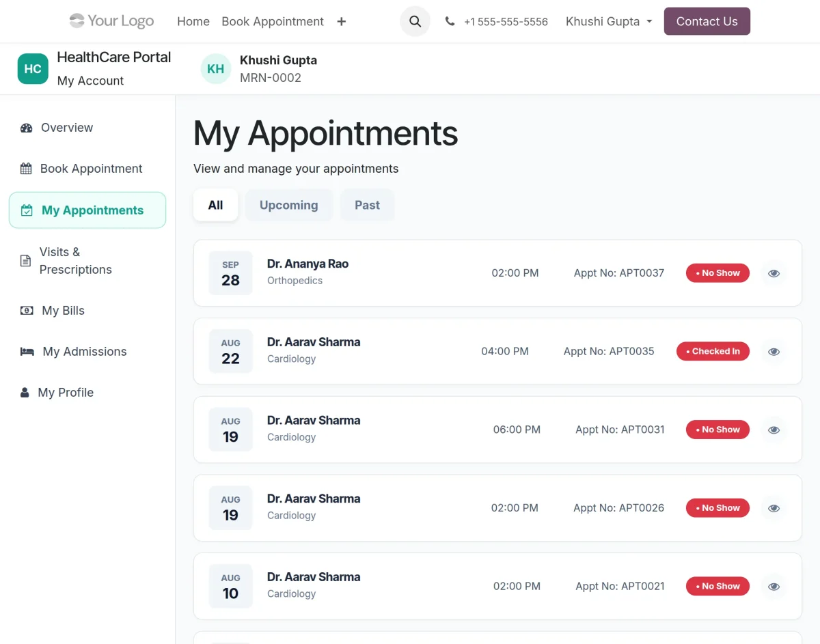Click the My Appointments calendar-check icon
Image resolution: width=820 pixels, height=644 pixels.
[x=27, y=210]
